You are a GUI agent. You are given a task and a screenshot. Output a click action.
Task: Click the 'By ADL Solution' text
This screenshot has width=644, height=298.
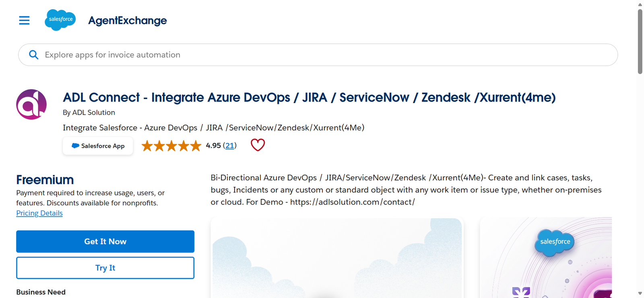coord(89,112)
